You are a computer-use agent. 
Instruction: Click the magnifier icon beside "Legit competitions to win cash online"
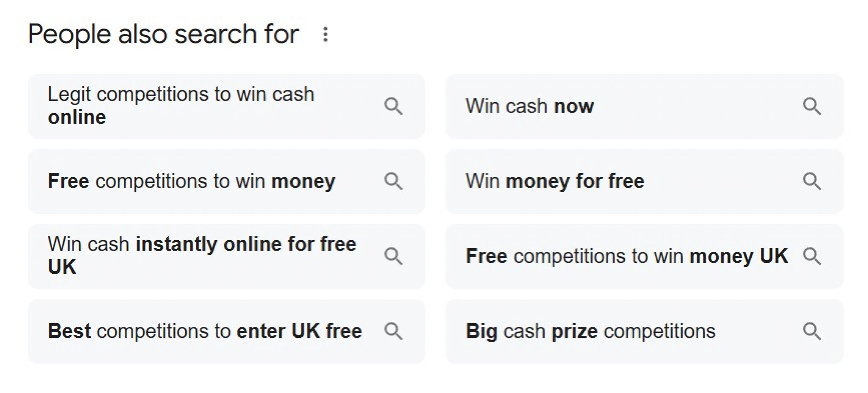click(x=395, y=107)
